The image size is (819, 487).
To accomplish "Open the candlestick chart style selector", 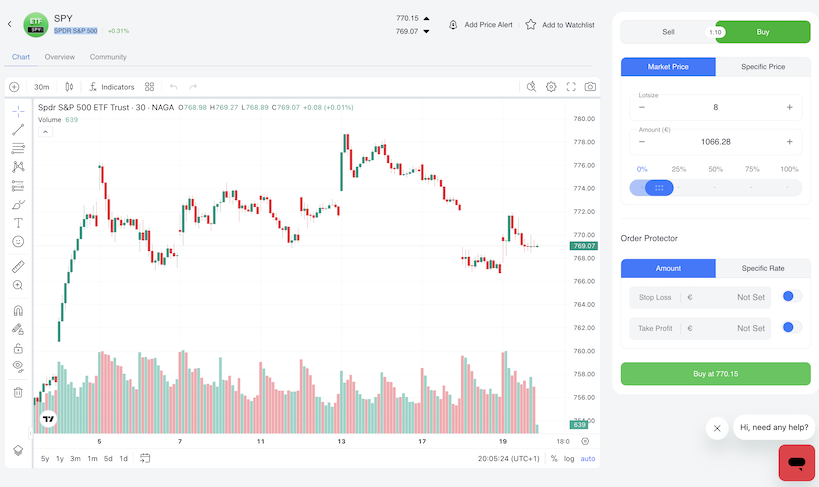I will pyautogui.click(x=69, y=87).
